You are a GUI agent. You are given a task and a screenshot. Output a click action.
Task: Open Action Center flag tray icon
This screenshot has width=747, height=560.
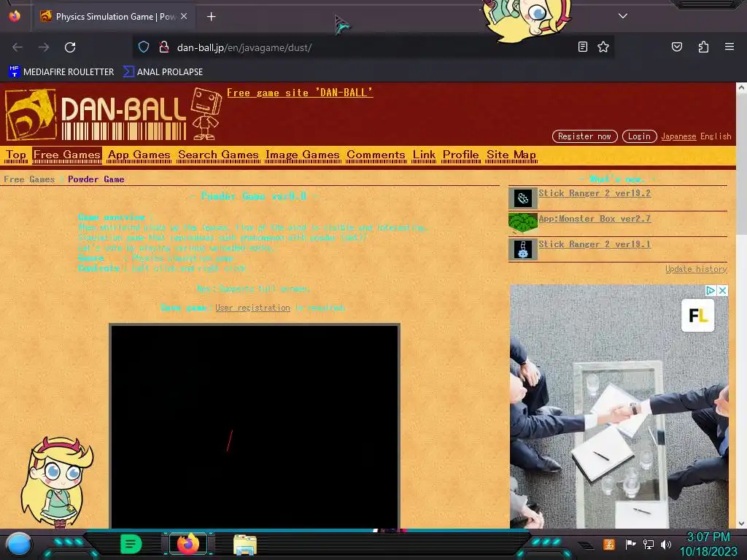631,544
